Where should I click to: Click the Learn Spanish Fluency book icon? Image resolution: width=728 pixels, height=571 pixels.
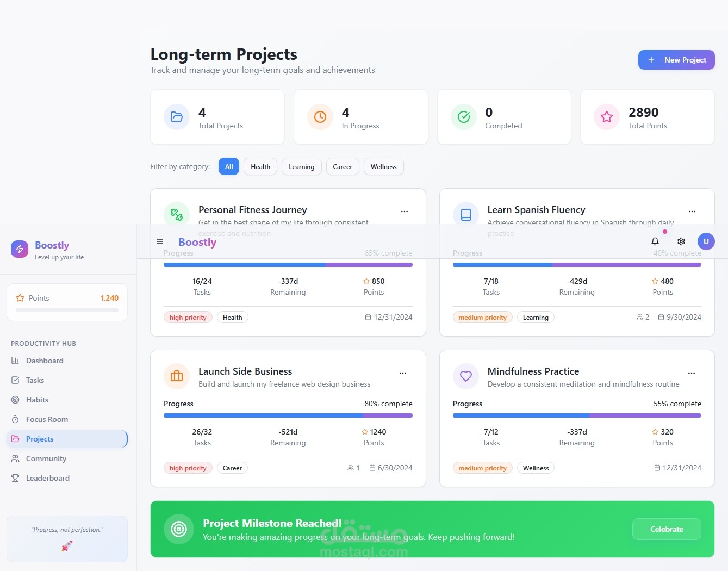(466, 214)
